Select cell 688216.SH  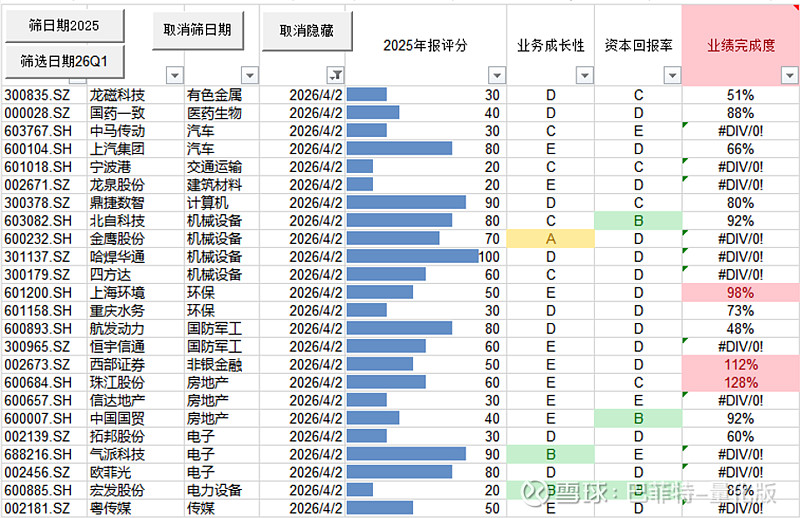point(45,455)
